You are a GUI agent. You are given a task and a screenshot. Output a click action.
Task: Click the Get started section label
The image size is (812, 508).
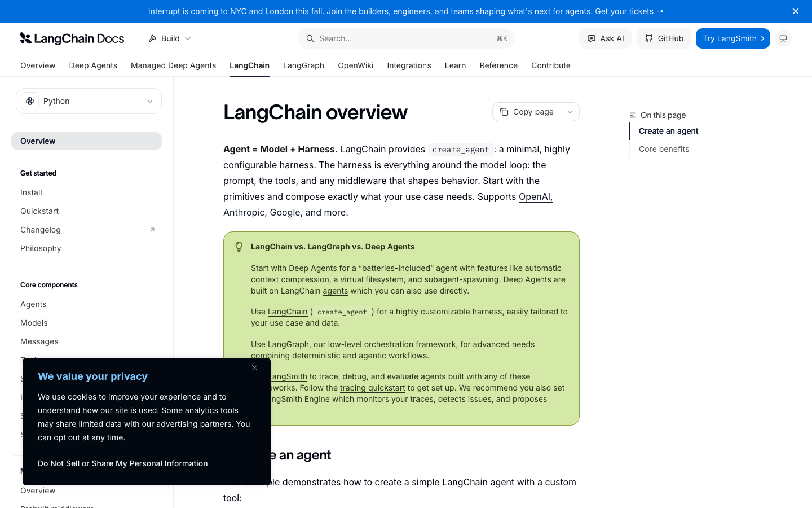point(38,173)
